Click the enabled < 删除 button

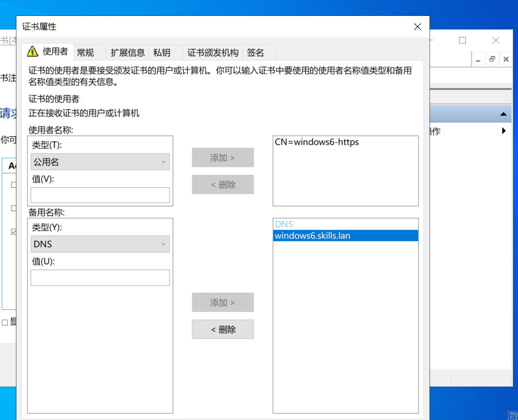coord(223,329)
